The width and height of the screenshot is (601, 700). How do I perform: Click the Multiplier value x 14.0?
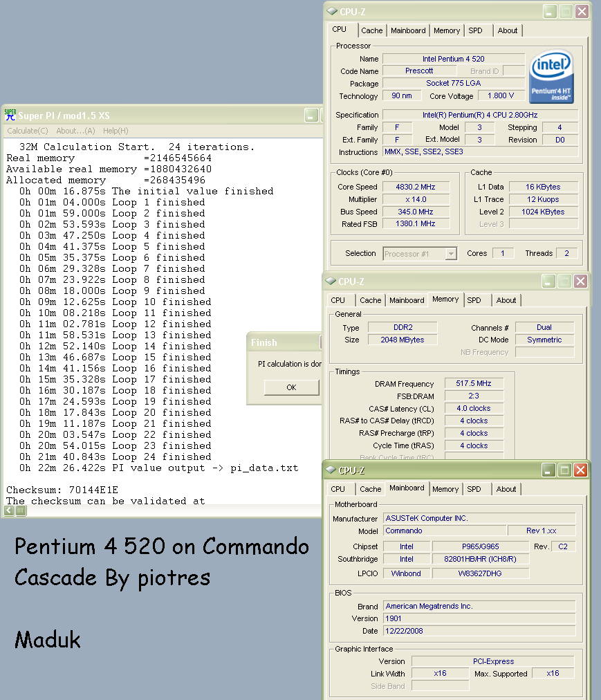click(415, 199)
